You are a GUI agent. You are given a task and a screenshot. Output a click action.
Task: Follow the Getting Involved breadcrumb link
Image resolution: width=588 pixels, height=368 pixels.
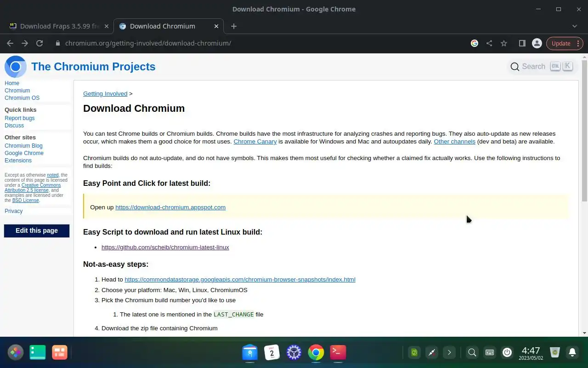point(105,93)
